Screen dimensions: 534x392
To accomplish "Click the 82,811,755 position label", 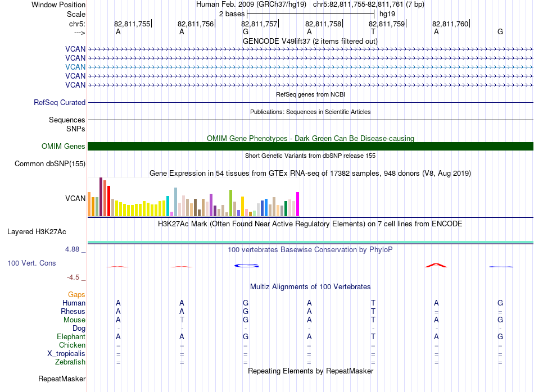I will point(132,24).
